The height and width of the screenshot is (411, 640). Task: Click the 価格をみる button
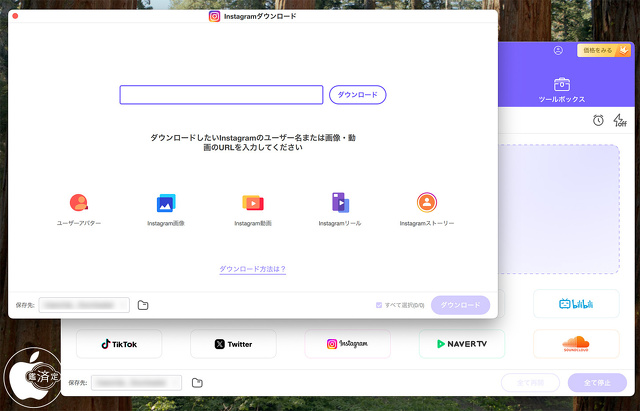pos(603,50)
